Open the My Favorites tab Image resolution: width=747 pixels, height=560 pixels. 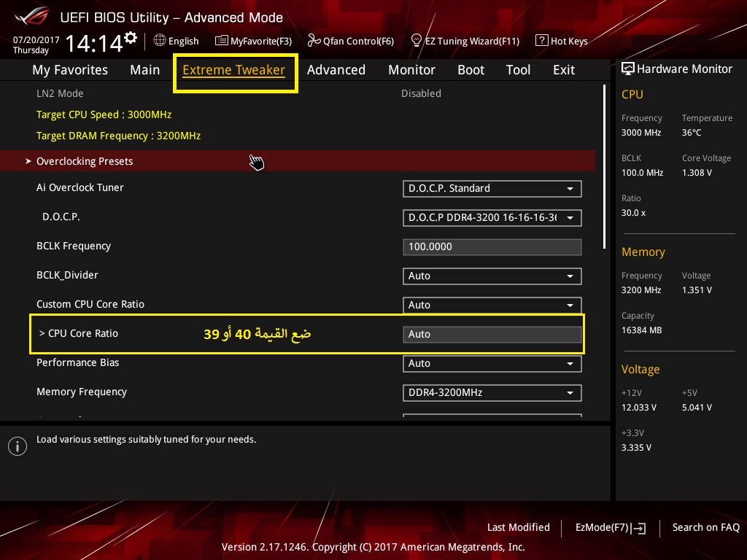click(70, 70)
